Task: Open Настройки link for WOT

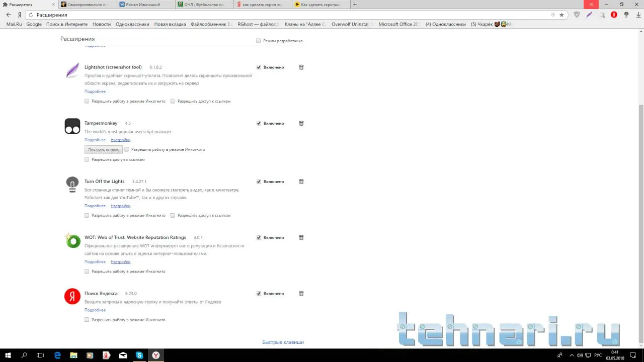Action: pyautogui.click(x=121, y=262)
